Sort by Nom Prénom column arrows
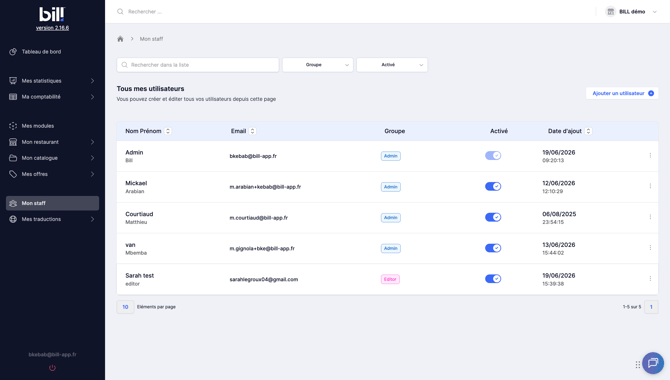670x380 pixels. [x=168, y=131]
